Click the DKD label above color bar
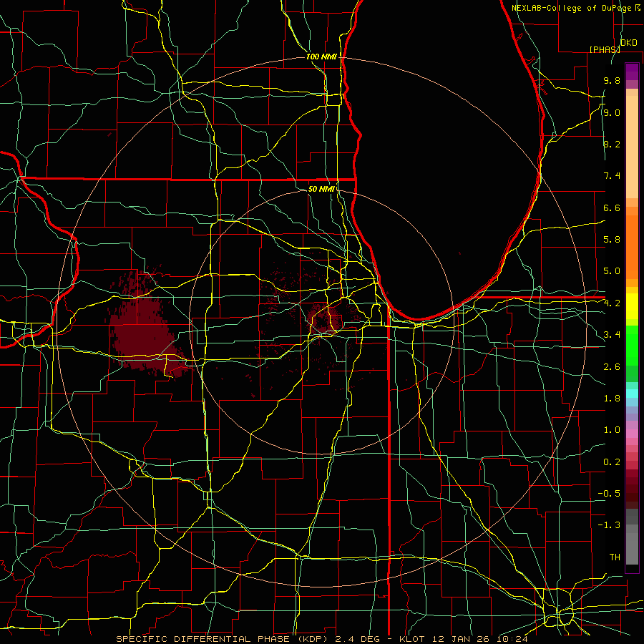 [629, 43]
